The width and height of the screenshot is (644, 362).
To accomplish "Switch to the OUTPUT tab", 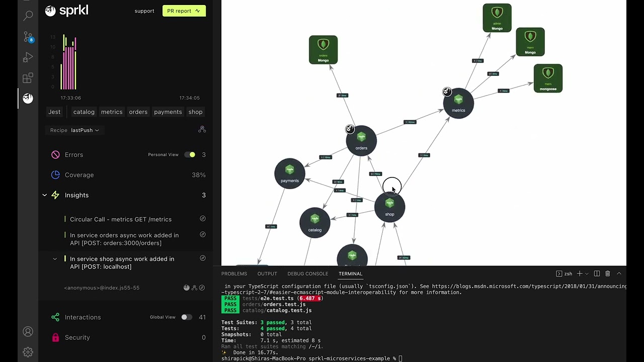I will coord(267,274).
